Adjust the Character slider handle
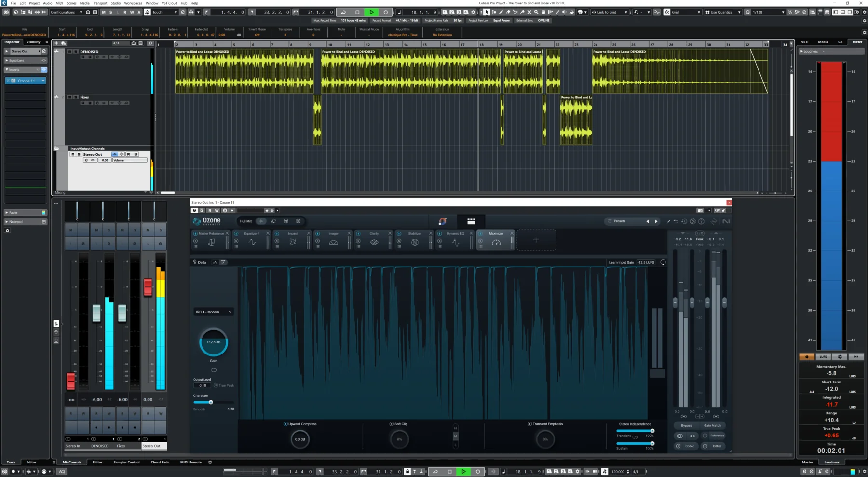Viewport: 868px width, 477px height. 211,402
